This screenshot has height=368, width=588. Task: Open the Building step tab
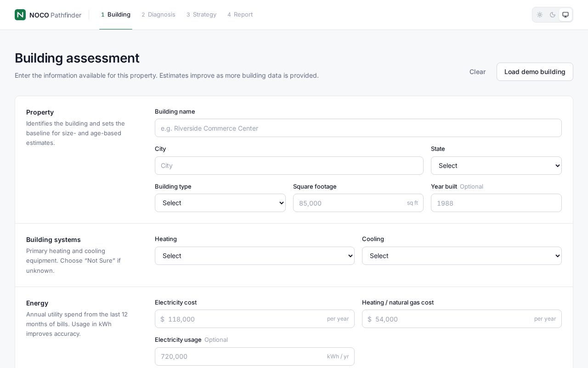click(116, 15)
